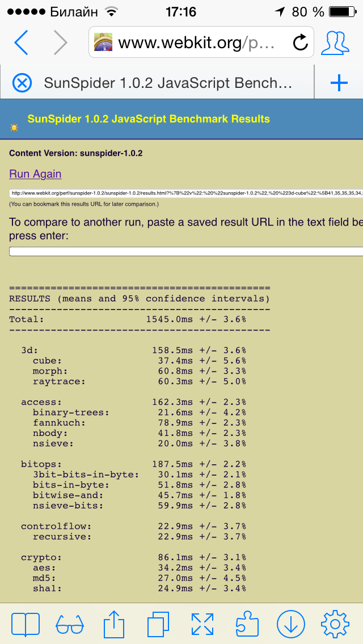The image size is (363, 644).
Task: Open the tabs overview icon
Action: click(x=158, y=624)
